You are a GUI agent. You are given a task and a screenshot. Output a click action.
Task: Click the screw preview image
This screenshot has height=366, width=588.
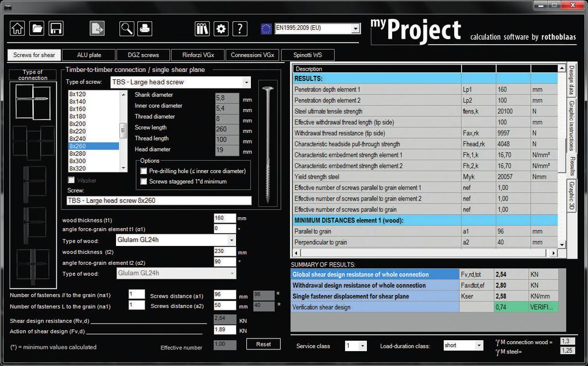(268, 144)
